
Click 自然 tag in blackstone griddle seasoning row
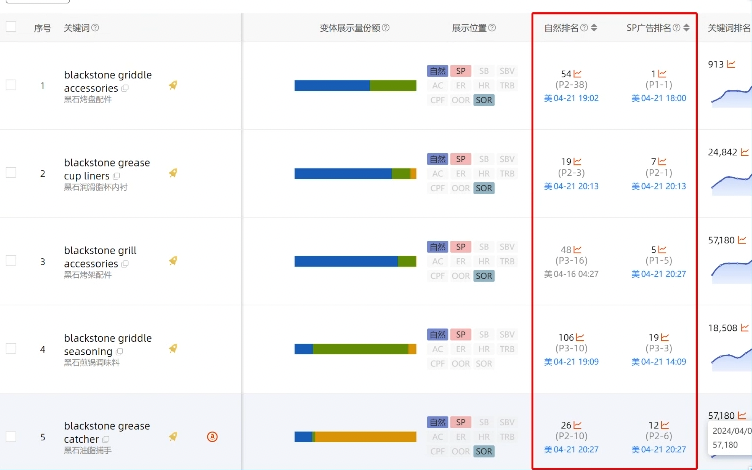pos(437,334)
